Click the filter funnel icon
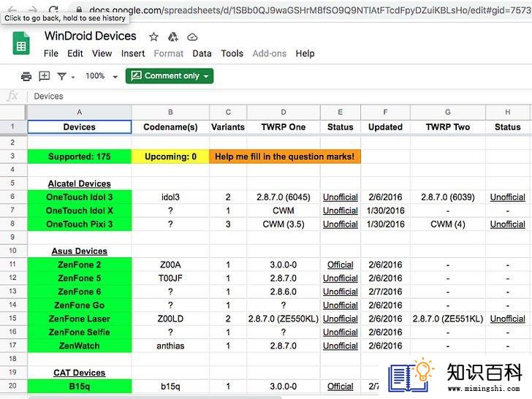This screenshot has width=532, height=399. [61, 76]
